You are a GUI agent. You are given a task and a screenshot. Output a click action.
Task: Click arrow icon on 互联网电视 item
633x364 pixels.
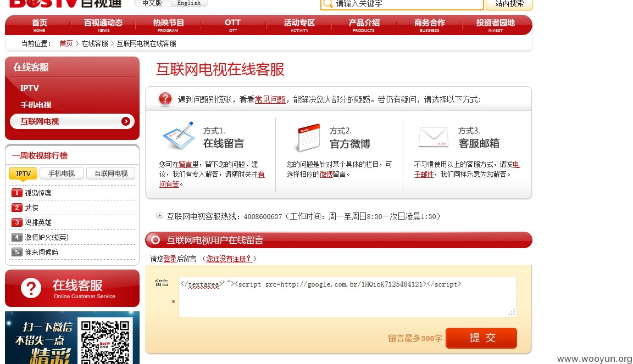click(x=125, y=121)
